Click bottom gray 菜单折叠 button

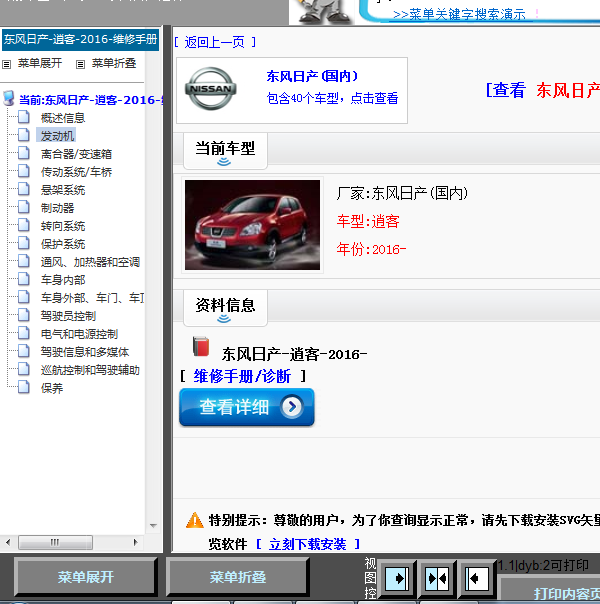pos(238,577)
